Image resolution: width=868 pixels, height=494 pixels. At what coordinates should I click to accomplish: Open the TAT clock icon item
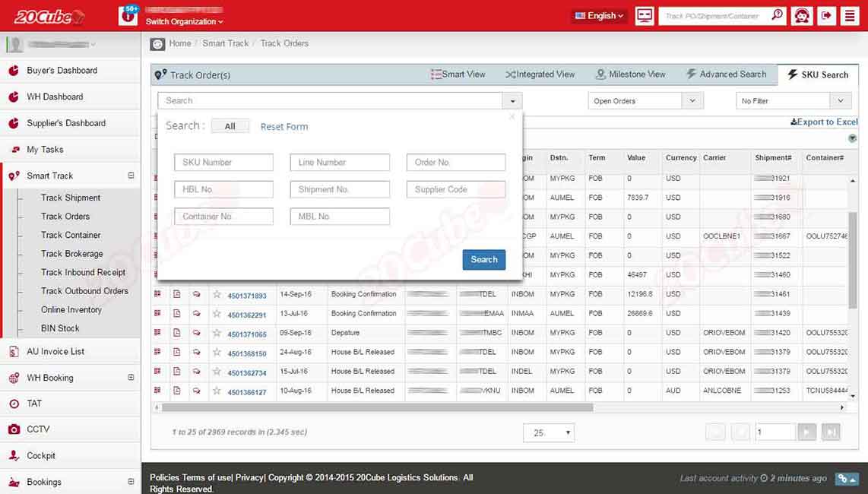click(14, 404)
